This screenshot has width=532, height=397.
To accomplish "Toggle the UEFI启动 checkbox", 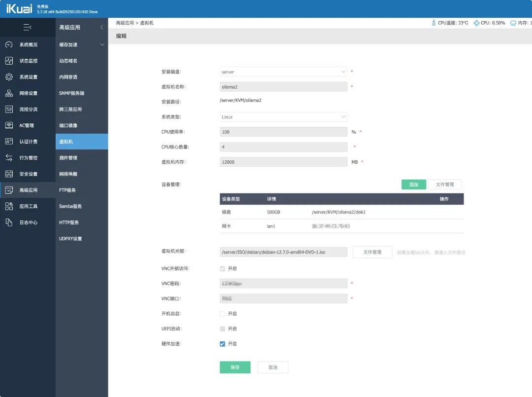I will (223, 329).
